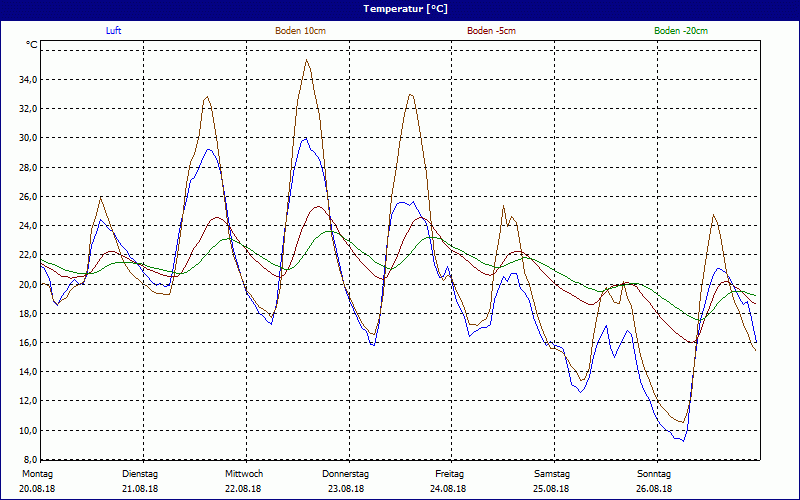
Task: Select the blue 'Luft' legend label
Action: [x=113, y=31]
